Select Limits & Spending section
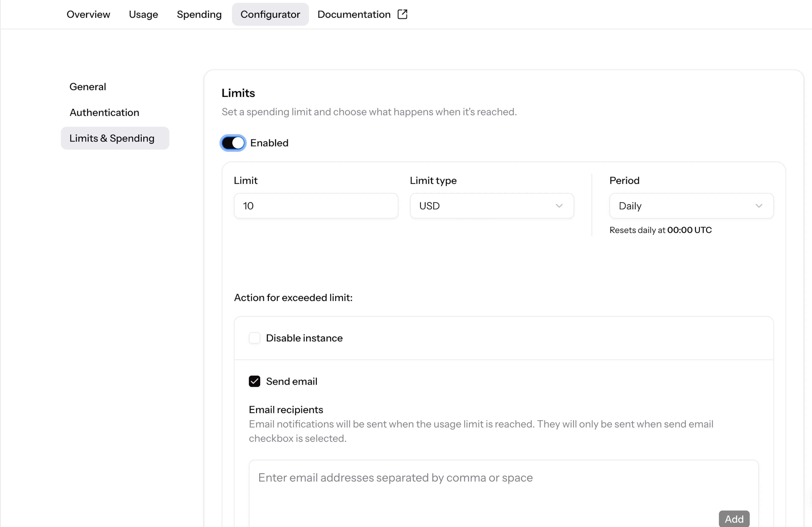Screen dimensions: 812x527 tap(115, 138)
